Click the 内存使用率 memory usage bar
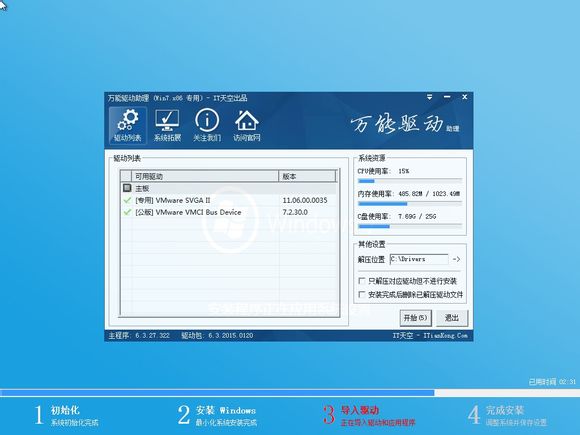Screen dimensions: 580x435 pyautogui.click(x=410, y=204)
